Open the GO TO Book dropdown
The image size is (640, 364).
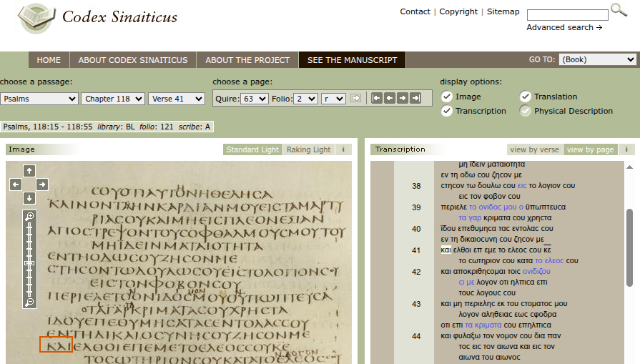598,59
